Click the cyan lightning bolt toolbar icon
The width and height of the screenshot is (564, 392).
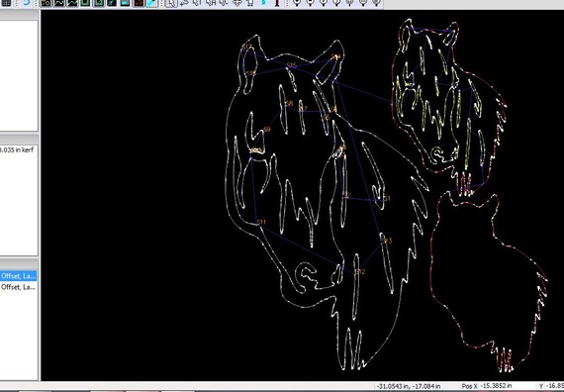point(264,3)
